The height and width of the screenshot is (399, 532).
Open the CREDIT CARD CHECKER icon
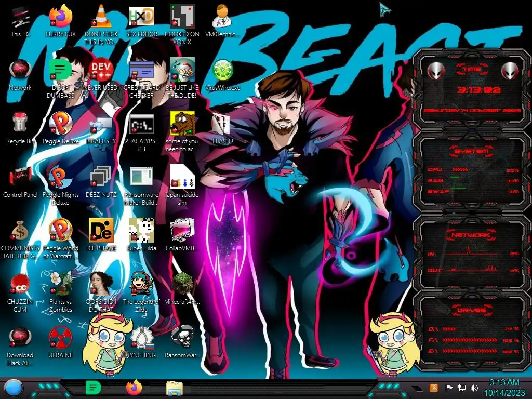141,78
